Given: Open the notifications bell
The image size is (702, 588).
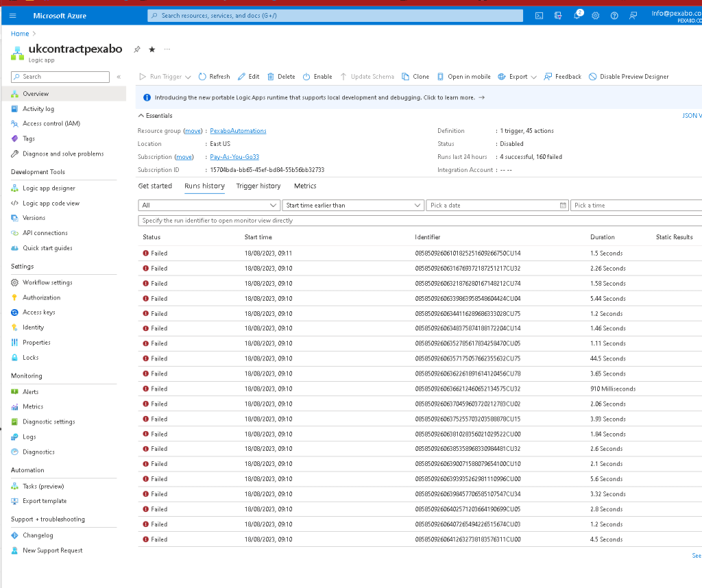Looking at the screenshot, I should click(577, 16).
